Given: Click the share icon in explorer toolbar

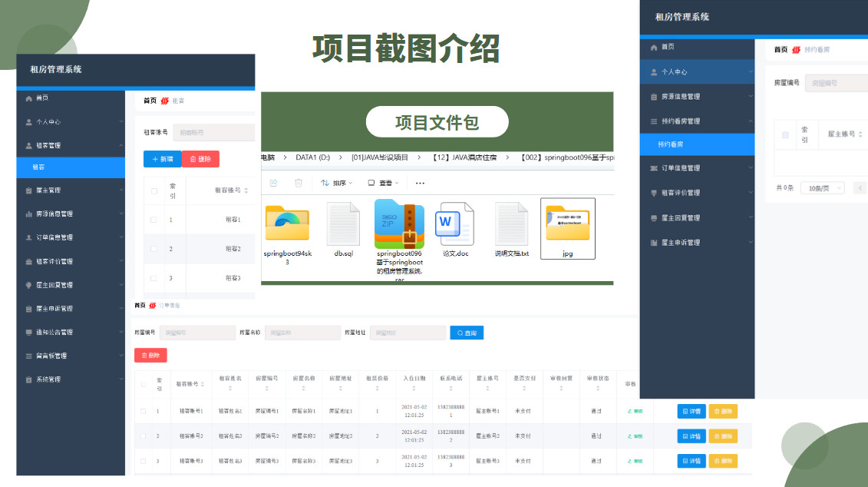Looking at the screenshot, I should click(x=273, y=183).
